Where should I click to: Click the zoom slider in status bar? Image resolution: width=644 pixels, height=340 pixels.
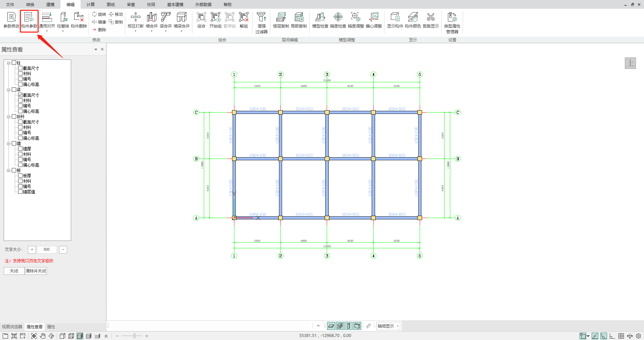(x=134, y=336)
